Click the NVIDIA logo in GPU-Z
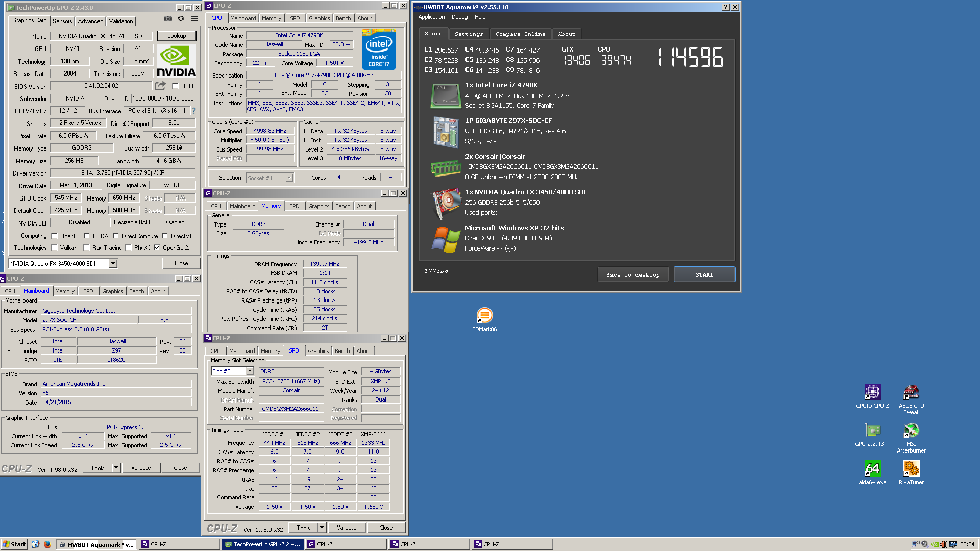The image size is (980, 551). point(176,60)
